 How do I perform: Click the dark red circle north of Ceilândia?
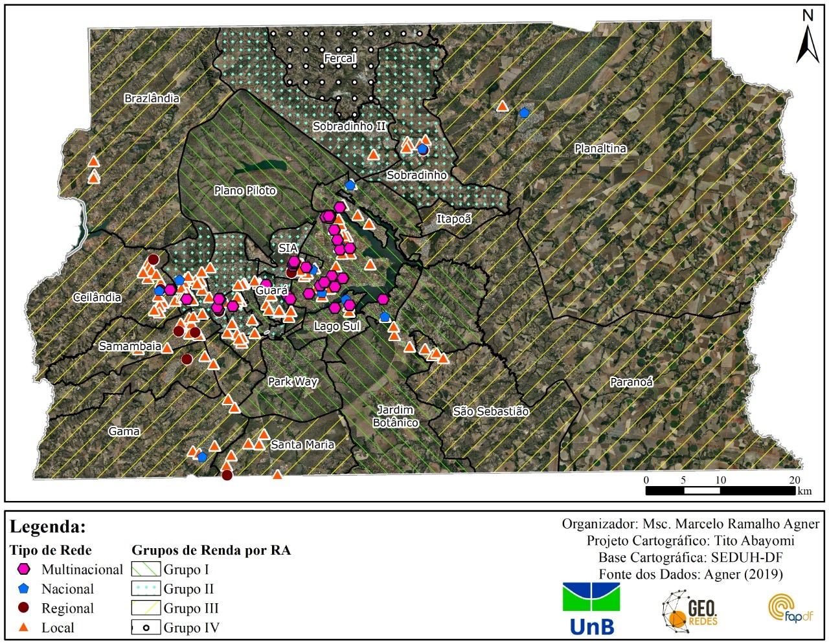point(153,260)
